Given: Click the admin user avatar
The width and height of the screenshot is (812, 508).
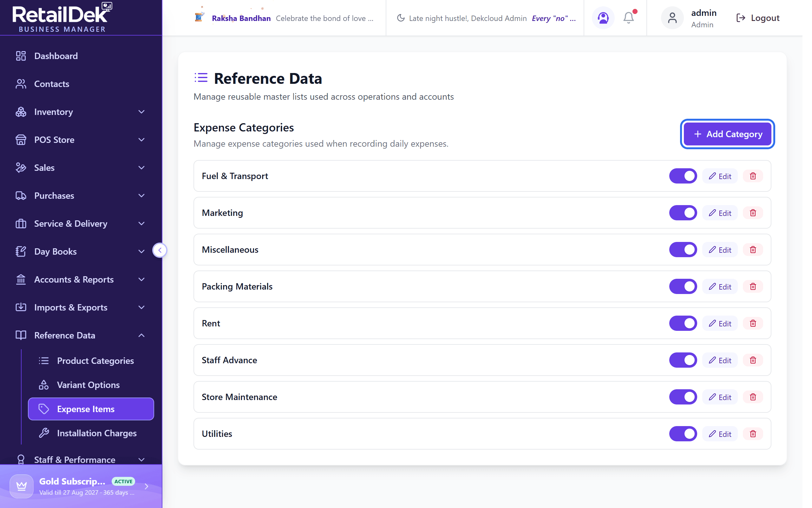Looking at the screenshot, I should [x=672, y=18].
